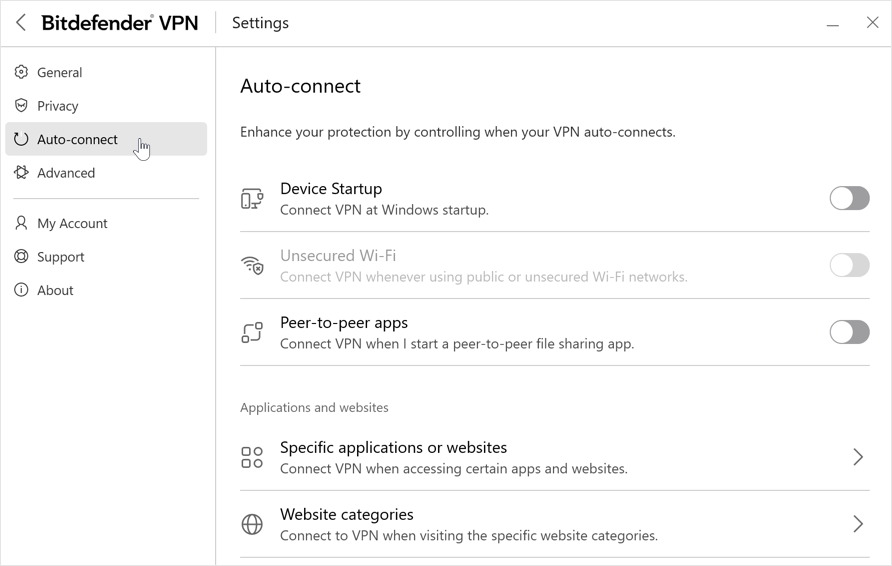The height and width of the screenshot is (566, 892).
Task: Click the back arrow icon
Action: 20,23
